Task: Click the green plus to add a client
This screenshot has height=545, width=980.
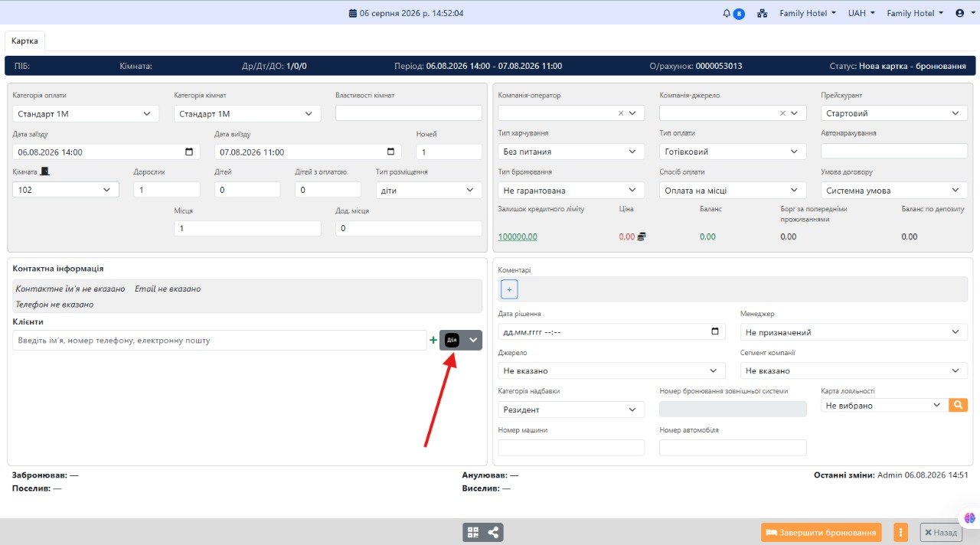Action: coord(433,341)
